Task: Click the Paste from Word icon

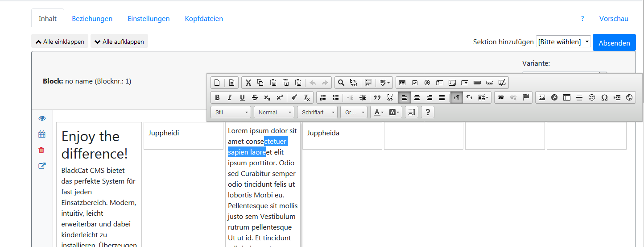Action: [x=298, y=83]
